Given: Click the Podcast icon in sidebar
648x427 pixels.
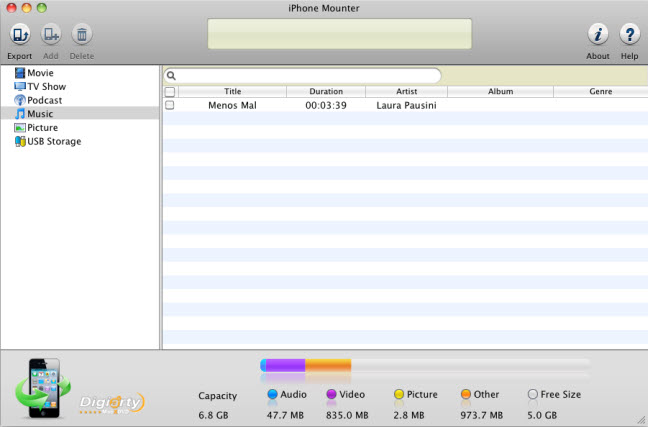Looking at the screenshot, I should point(20,100).
